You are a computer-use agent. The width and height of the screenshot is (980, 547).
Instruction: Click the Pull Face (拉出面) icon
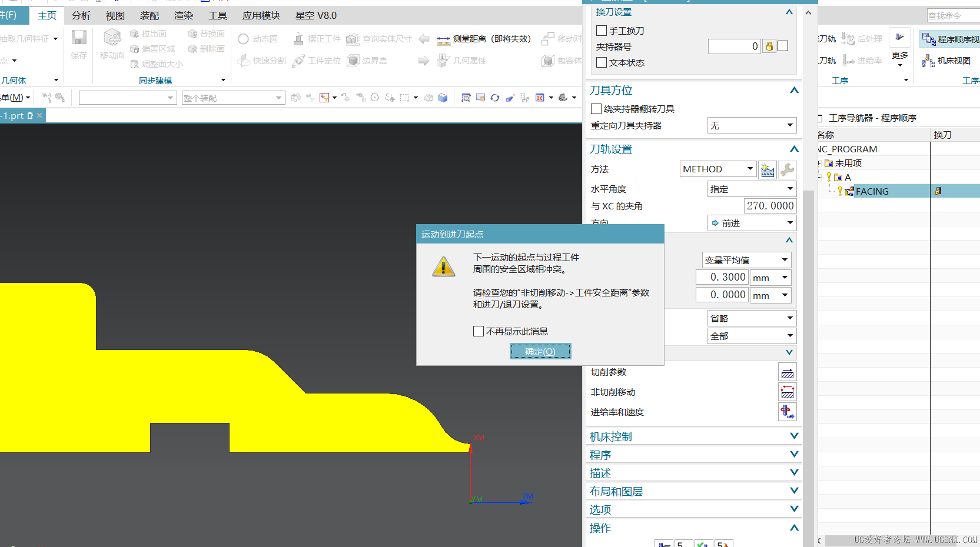[135, 34]
